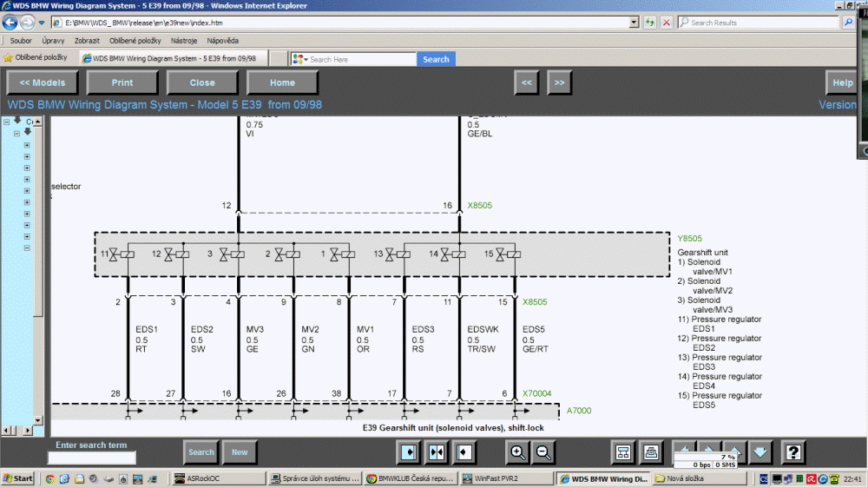Open the Nástroje menu
868x488 pixels.
pos(184,41)
